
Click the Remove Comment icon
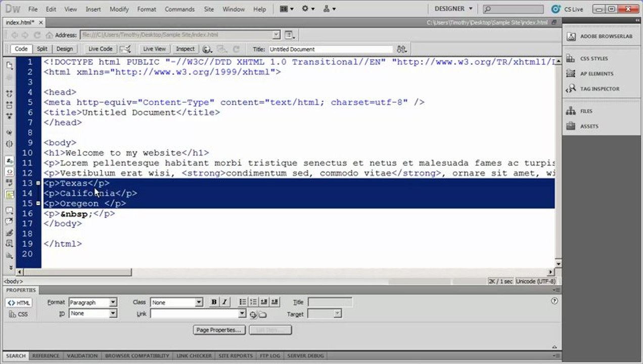pyautogui.click(x=9, y=221)
